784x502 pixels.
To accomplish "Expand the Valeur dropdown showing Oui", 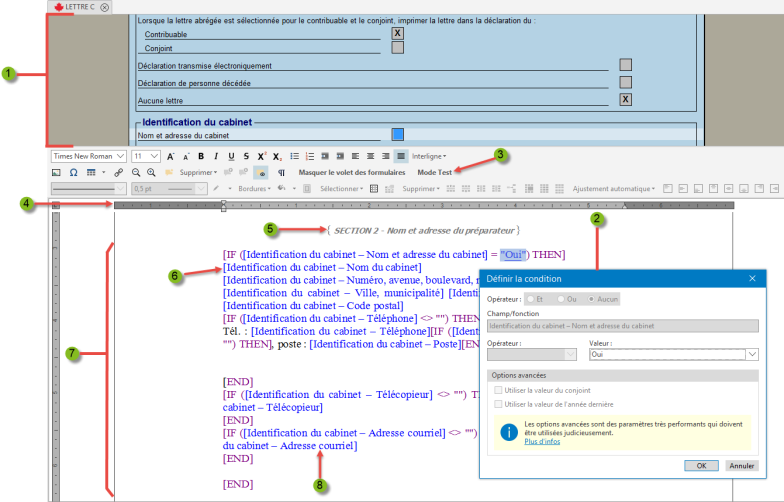I will [x=752, y=354].
